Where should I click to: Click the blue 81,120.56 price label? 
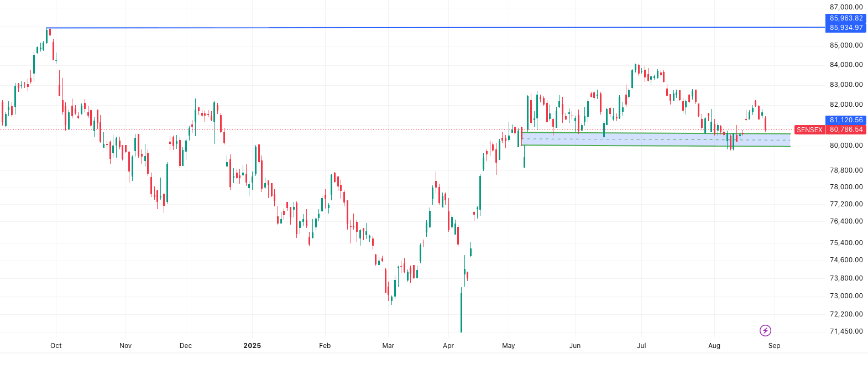(x=846, y=120)
